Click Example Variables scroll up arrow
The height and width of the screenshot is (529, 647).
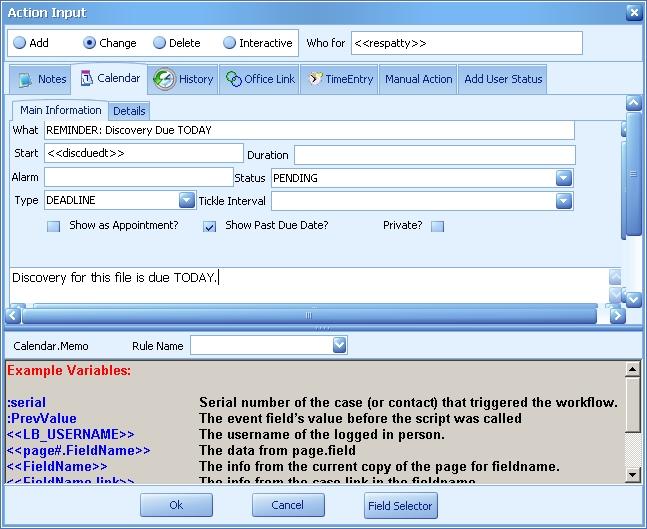click(x=632, y=369)
